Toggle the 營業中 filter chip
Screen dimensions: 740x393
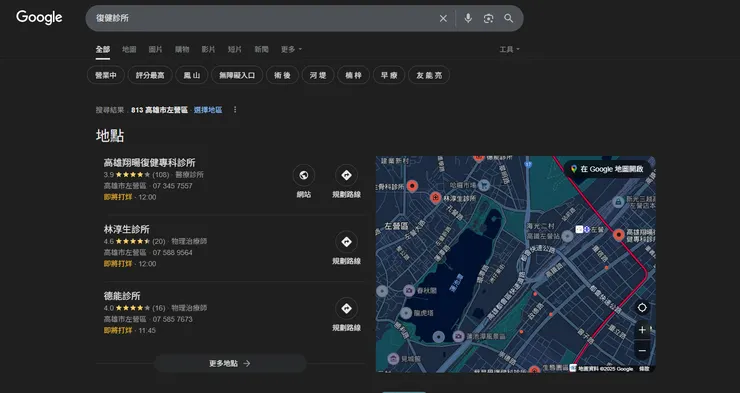(x=106, y=75)
